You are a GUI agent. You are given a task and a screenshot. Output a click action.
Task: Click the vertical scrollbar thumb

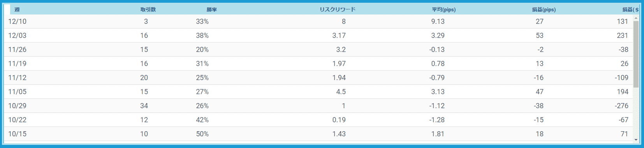coord(636,54)
